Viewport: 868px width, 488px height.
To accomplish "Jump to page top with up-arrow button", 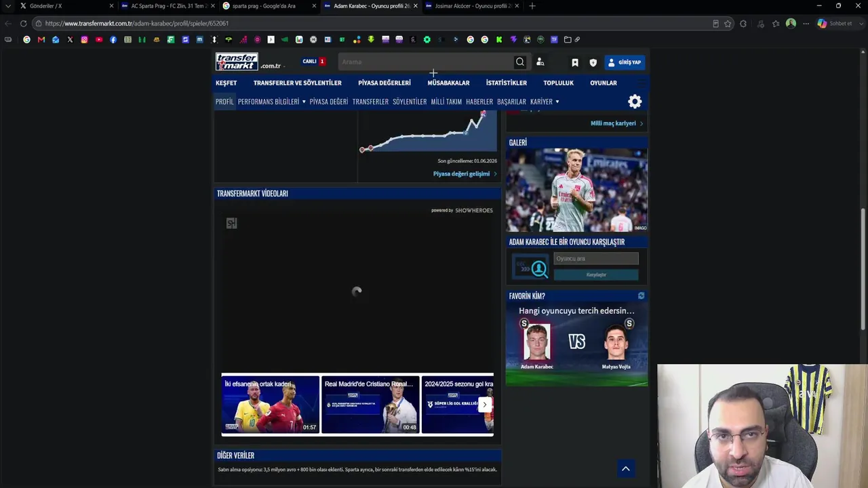I will (x=626, y=468).
